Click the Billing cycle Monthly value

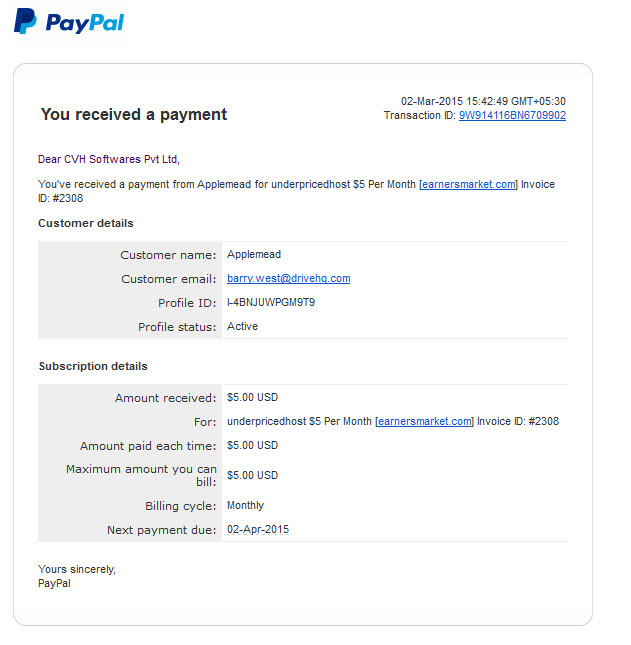(246, 505)
